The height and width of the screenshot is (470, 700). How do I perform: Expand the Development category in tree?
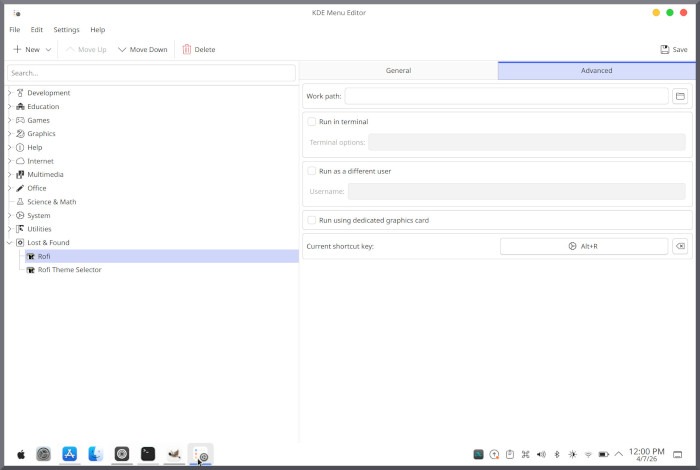coord(9,93)
